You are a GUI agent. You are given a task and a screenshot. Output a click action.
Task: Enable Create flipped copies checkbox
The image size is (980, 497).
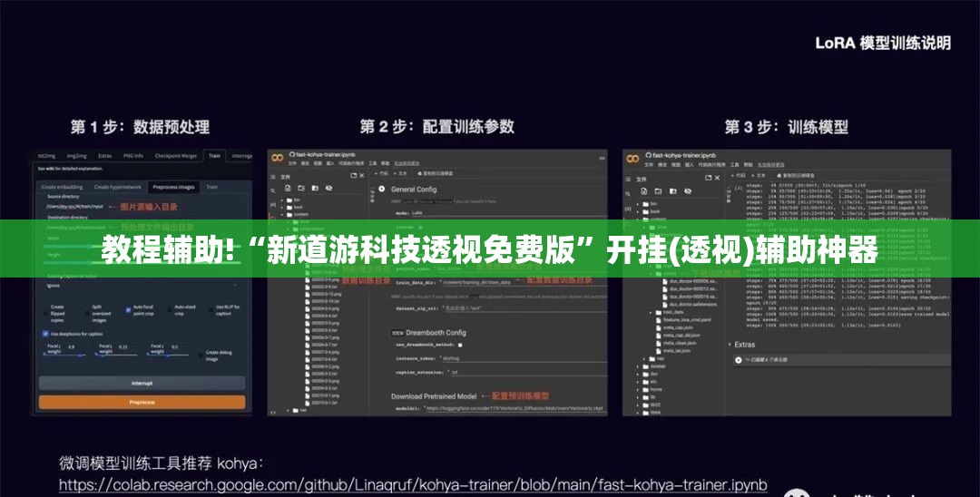tap(47, 313)
